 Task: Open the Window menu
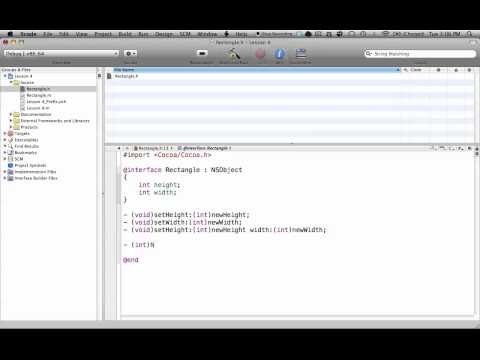[207, 34]
